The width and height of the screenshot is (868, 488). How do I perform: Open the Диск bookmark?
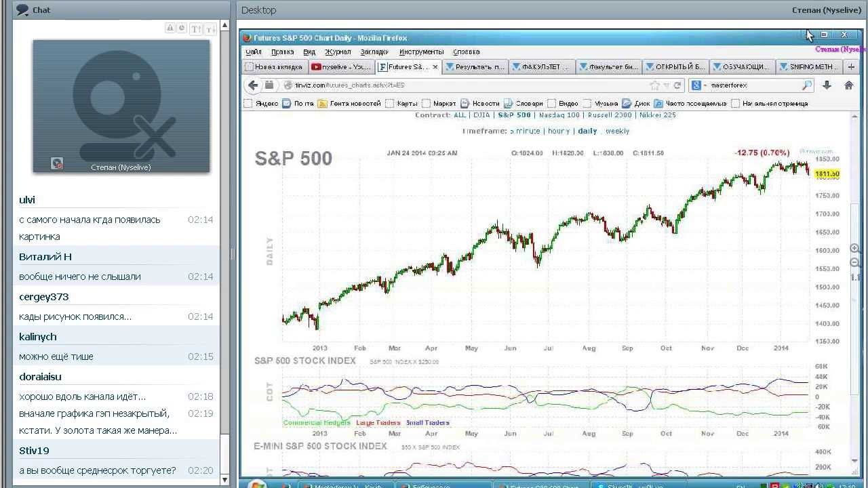point(637,104)
